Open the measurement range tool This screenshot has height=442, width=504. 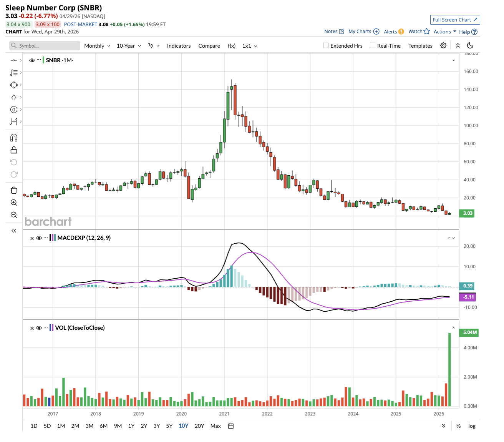coord(14,122)
